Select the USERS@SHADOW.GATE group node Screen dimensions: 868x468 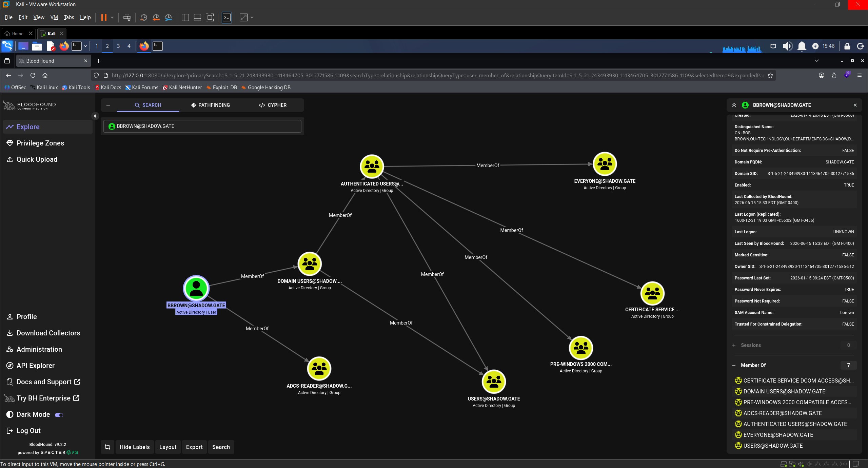pyautogui.click(x=494, y=382)
